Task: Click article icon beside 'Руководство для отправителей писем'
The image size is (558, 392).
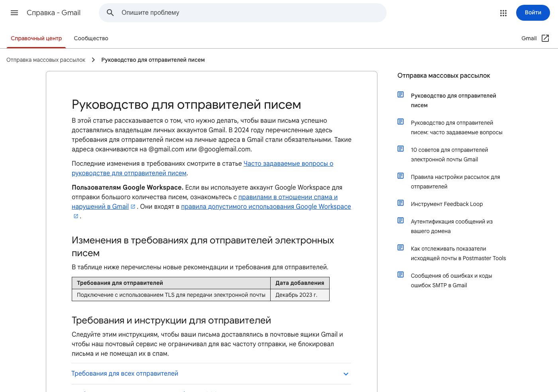Action: 401,94
